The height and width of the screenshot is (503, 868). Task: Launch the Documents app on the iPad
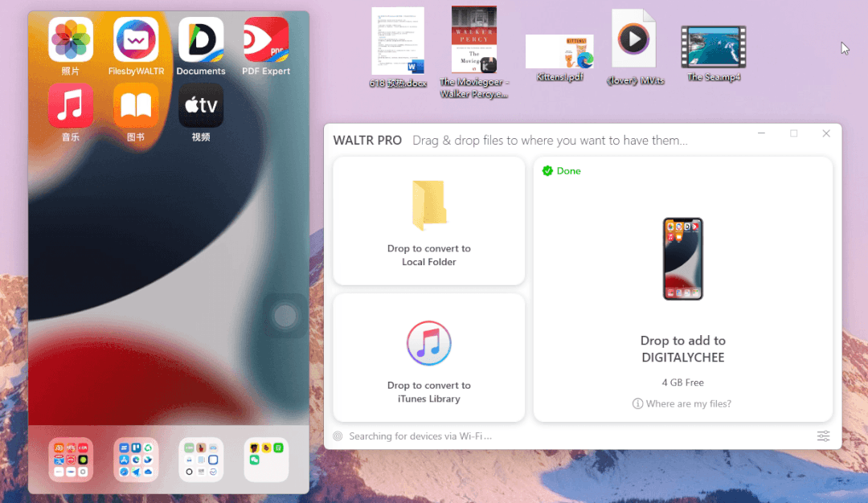(201, 39)
